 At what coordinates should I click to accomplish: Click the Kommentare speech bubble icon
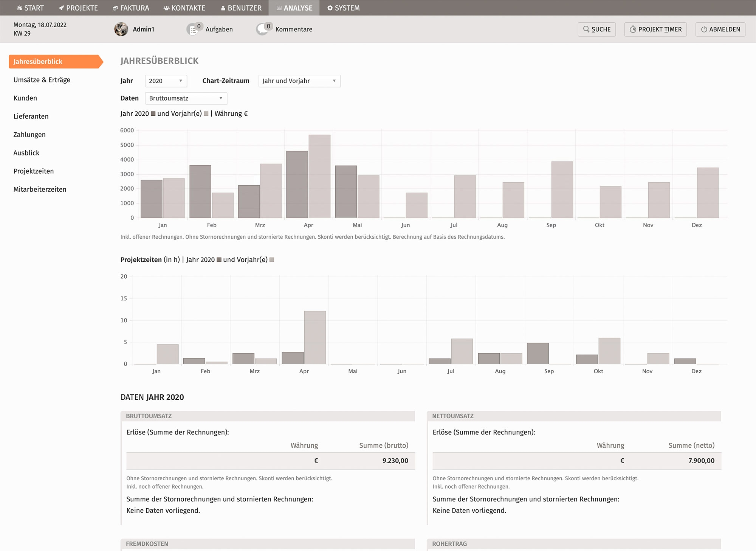[x=262, y=29]
